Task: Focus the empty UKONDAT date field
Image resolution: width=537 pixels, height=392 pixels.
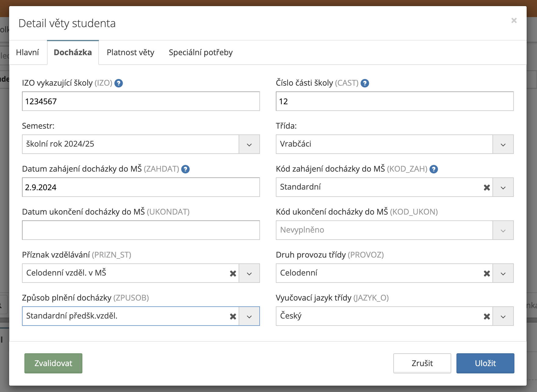Action: coord(141,230)
